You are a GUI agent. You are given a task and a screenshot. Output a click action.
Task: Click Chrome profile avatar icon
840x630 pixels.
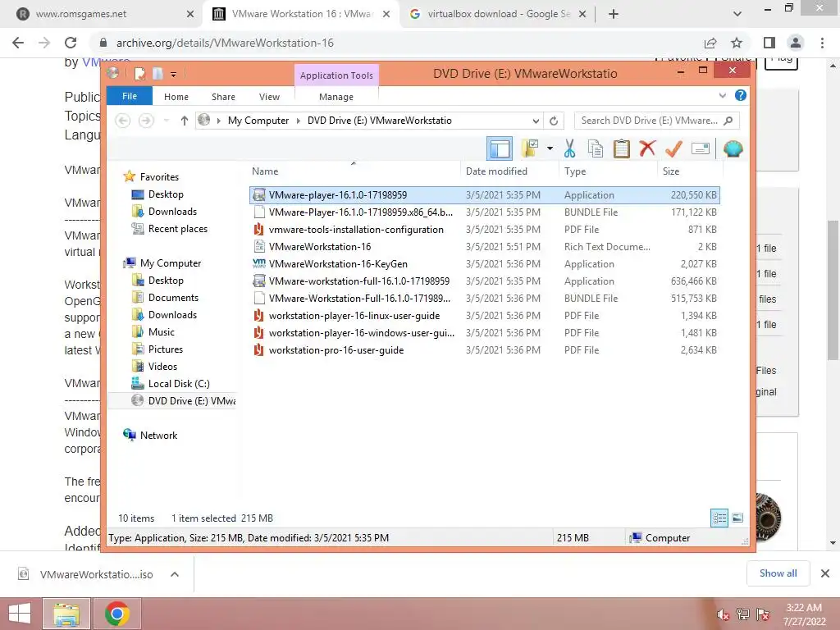[x=796, y=43]
